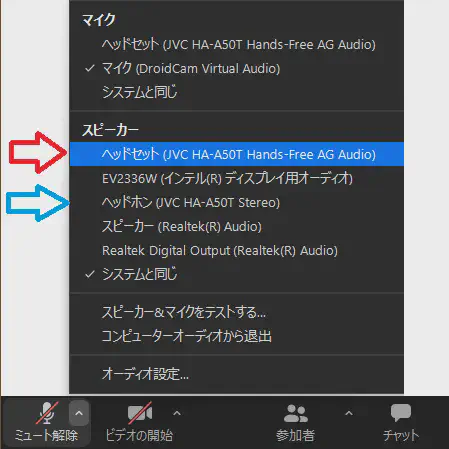Choose ヘッドホン JVC HA-A50T Stereo
Viewport: 449px width, 449px height.
pos(237,202)
